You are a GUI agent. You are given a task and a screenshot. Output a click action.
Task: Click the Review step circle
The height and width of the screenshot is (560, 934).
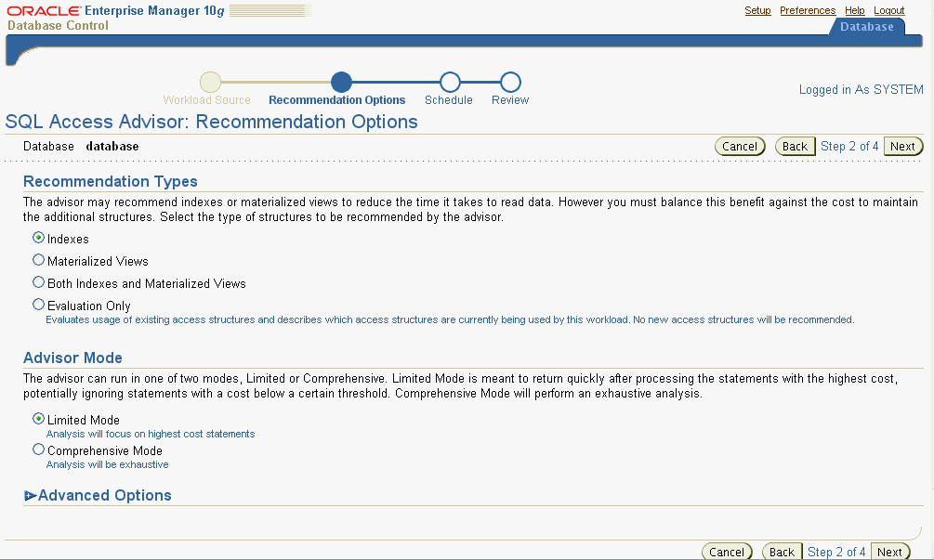pyautogui.click(x=509, y=82)
